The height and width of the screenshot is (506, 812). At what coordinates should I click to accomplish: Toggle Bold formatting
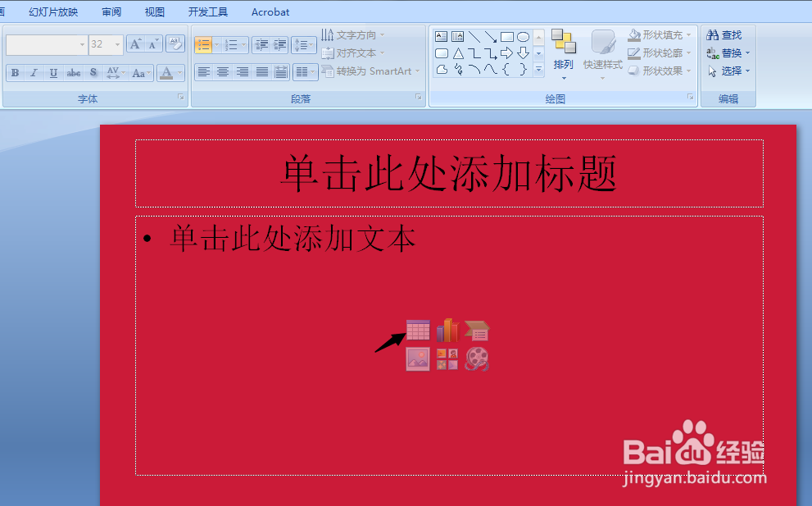tap(16, 73)
